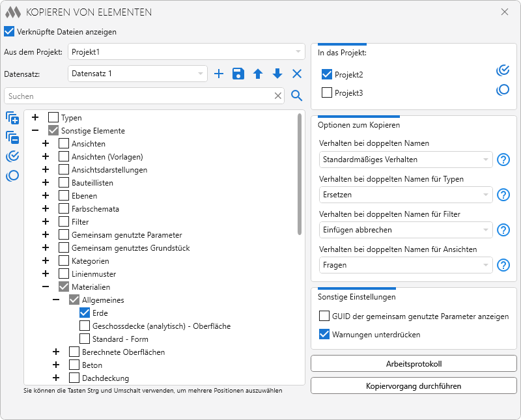Open help for Verhalten bei doppelten Namen für Filter
Image resolution: width=521 pixels, height=420 pixels.
(x=503, y=230)
